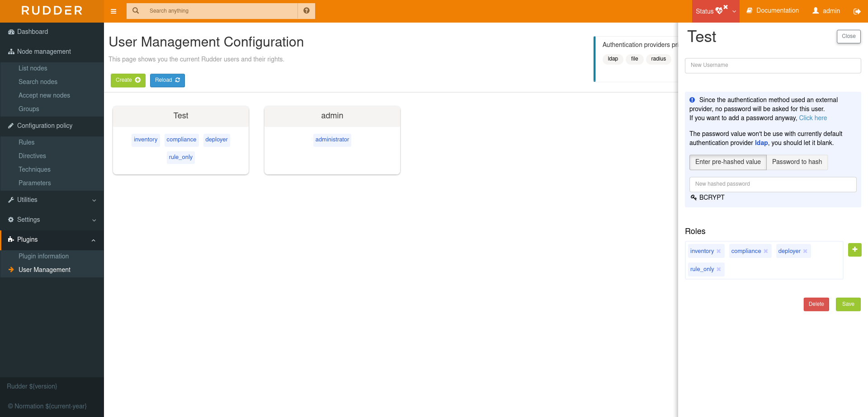Open help via the question mark icon
868x417 pixels.
[x=307, y=10]
